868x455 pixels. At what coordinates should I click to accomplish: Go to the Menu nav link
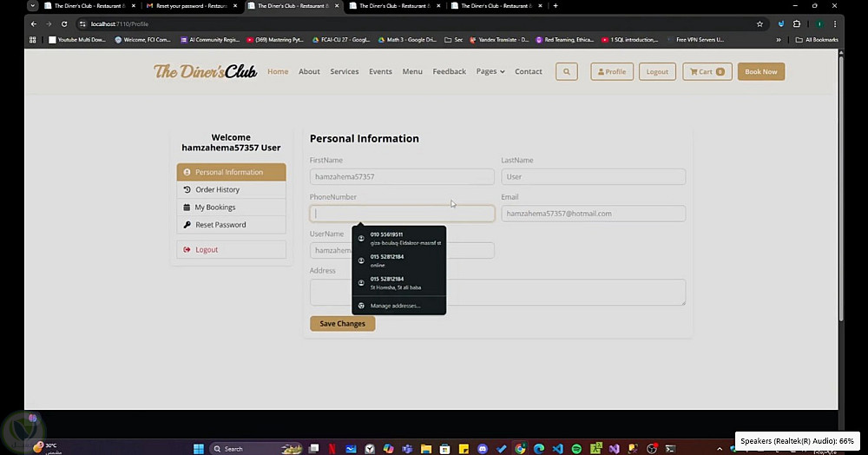click(x=412, y=71)
